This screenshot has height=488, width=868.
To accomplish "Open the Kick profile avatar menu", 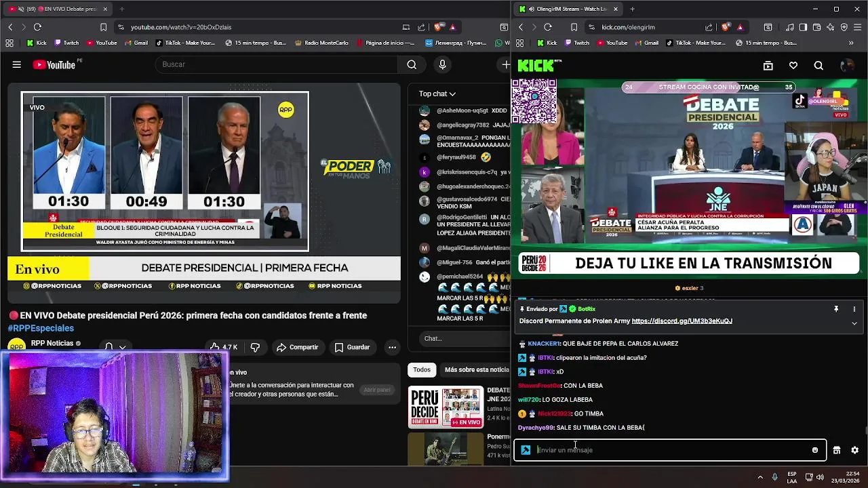I will (x=846, y=66).
